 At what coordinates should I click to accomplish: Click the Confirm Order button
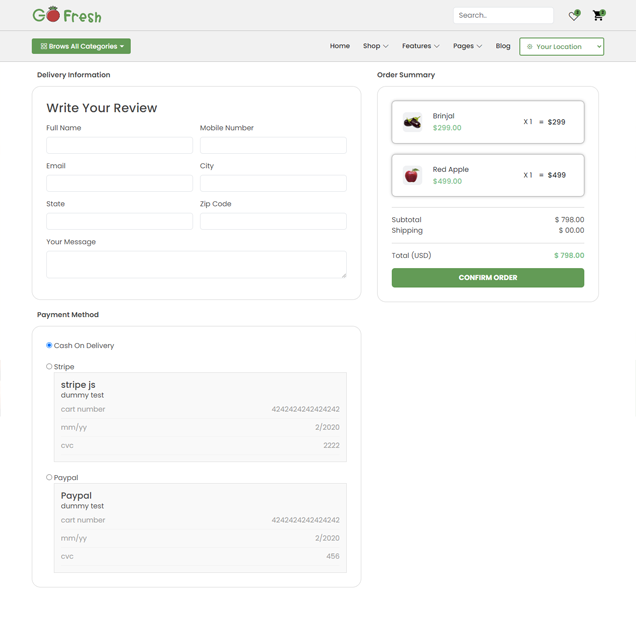pyautogui.click(x=488, y=278)
